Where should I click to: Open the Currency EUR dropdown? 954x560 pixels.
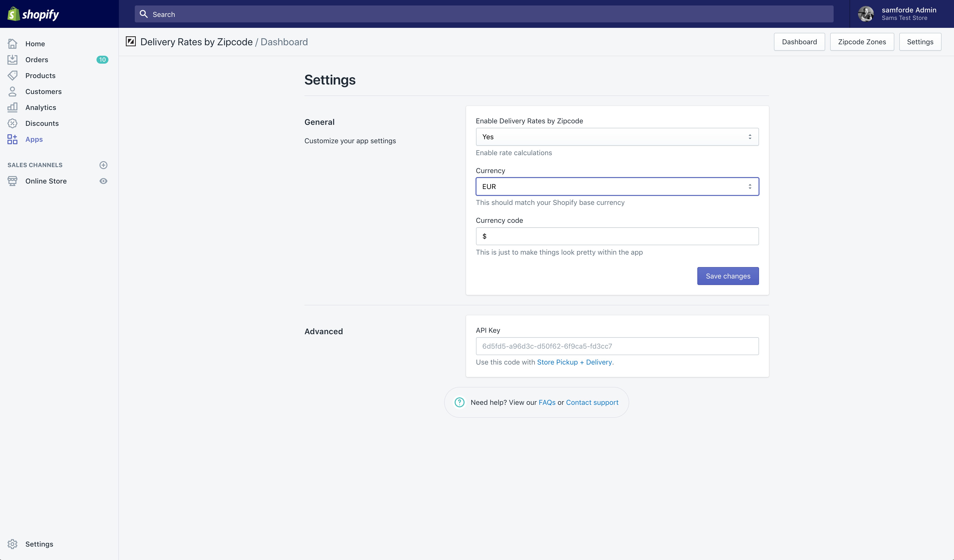[617, 186]
